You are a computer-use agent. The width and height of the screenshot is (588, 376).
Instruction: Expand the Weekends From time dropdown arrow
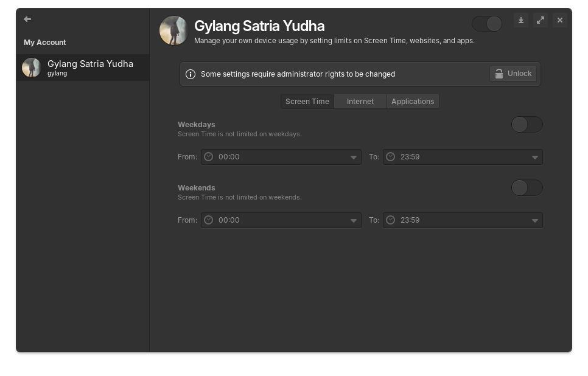click(x=353, y=221)
